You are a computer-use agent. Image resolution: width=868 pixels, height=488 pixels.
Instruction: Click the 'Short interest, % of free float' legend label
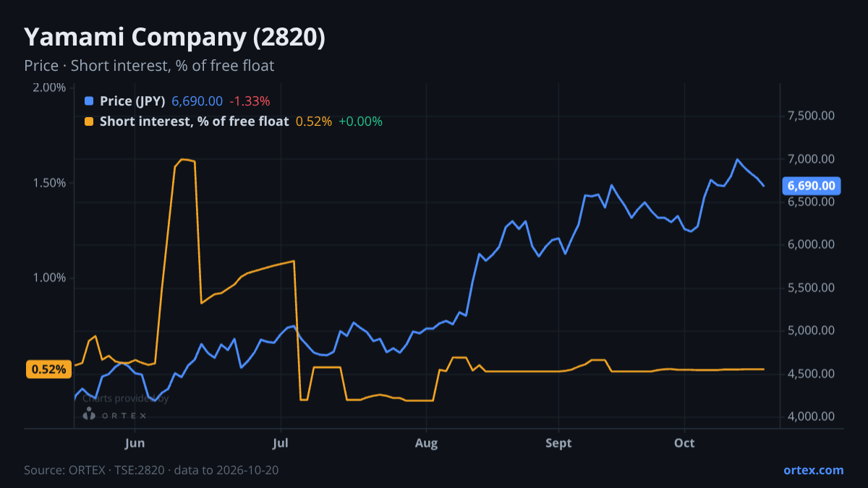pos(194,121)
